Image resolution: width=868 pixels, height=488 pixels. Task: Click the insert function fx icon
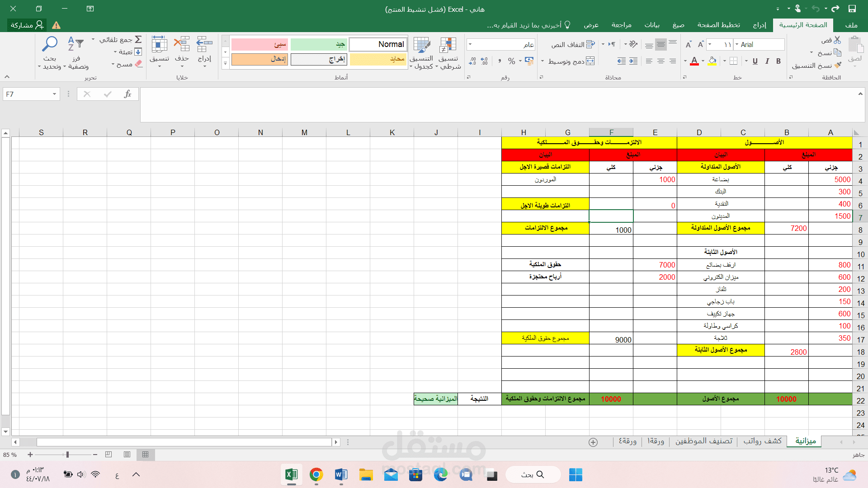tap(127, 94)
